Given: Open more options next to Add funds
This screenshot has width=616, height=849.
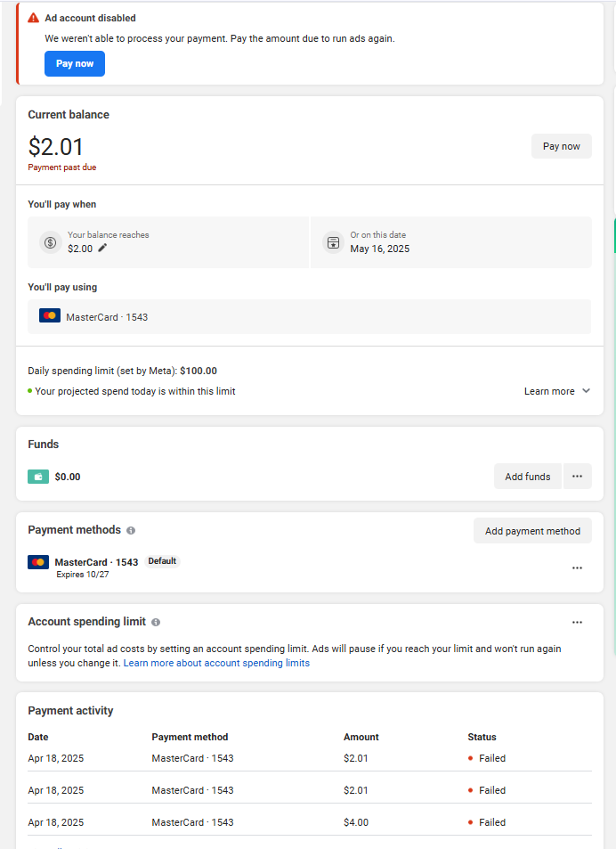Looking at the screenshot, I should (577, 477).
